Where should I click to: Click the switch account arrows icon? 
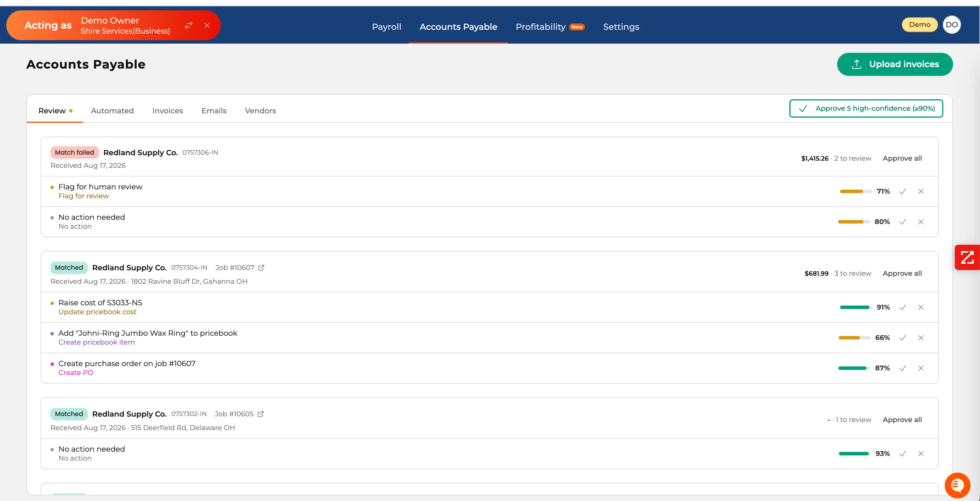click(189, 26)
